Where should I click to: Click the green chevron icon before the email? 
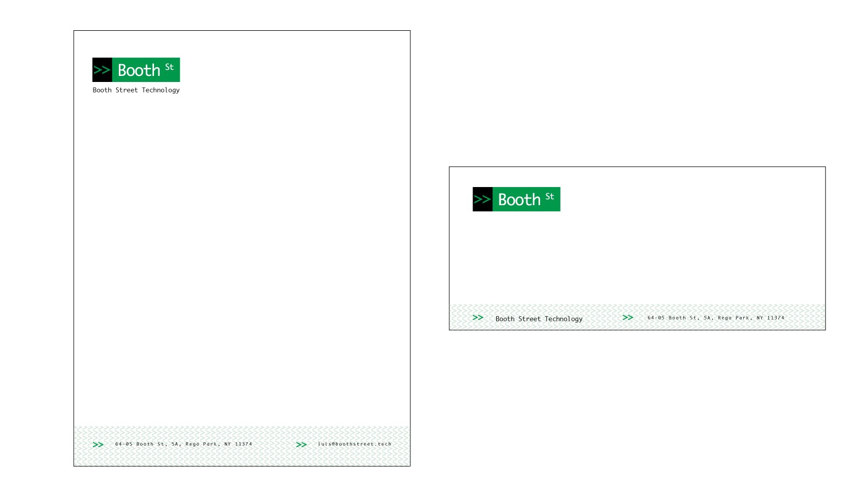tap(301, 444)
